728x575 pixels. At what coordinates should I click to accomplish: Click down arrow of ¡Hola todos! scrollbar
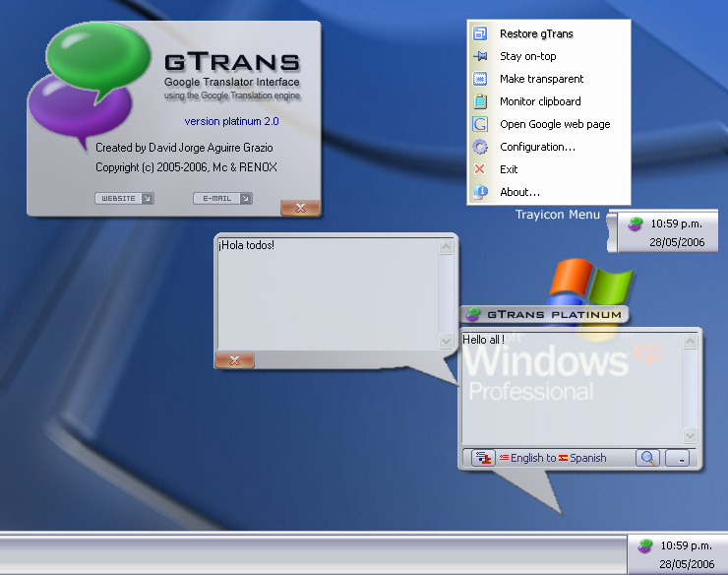pyautogui.click(x=447, y=342)
